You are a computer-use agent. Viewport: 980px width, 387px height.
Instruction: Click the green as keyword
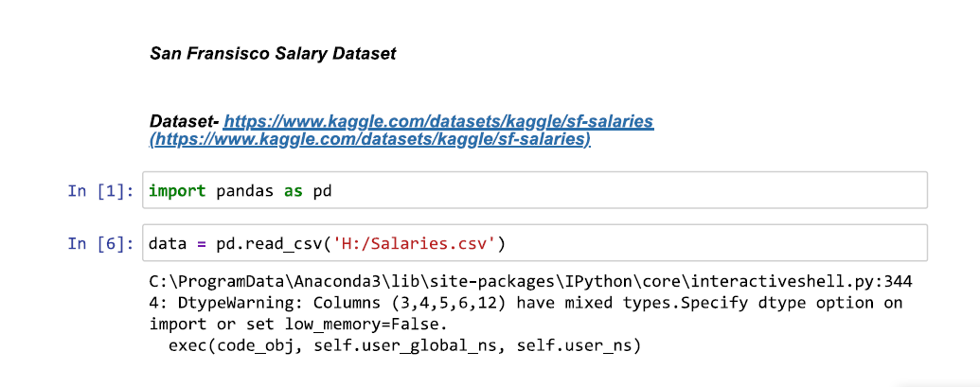[x=294, y=190]
